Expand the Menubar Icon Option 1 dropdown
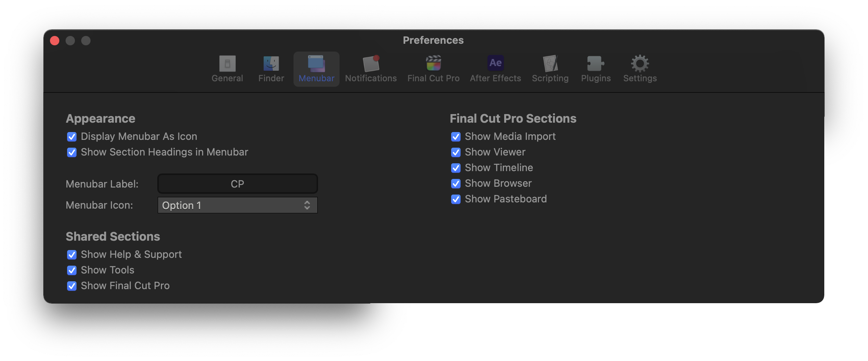This screenshot has height=361, width=868. (x=237, y=205)
